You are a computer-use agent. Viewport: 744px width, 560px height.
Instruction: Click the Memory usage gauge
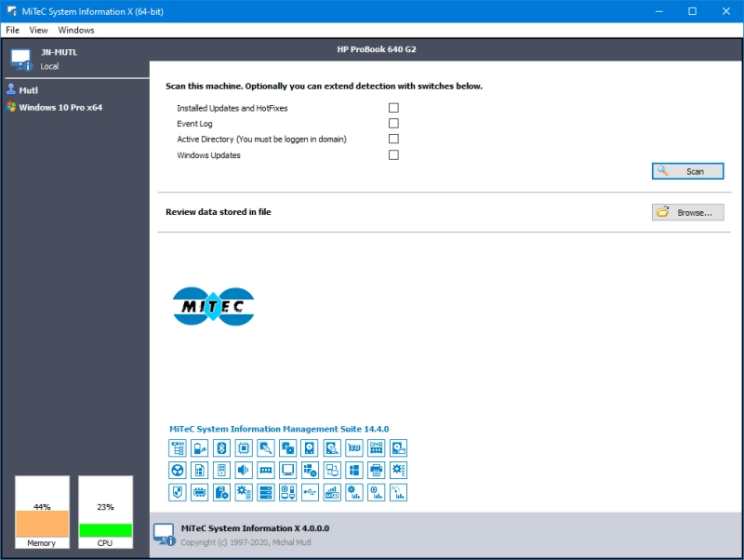point(42,512)
